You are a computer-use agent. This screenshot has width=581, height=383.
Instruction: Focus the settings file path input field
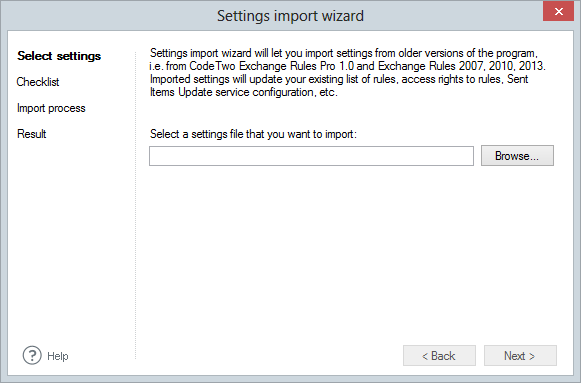pyautogui.click(x=311, y=156)
